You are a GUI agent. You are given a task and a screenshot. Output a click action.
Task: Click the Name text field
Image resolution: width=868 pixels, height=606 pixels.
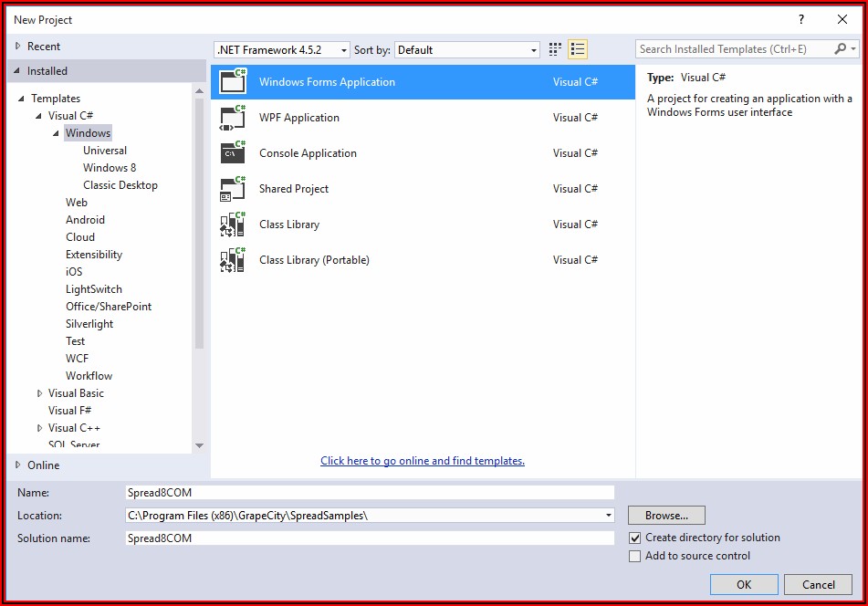(370, 492)
